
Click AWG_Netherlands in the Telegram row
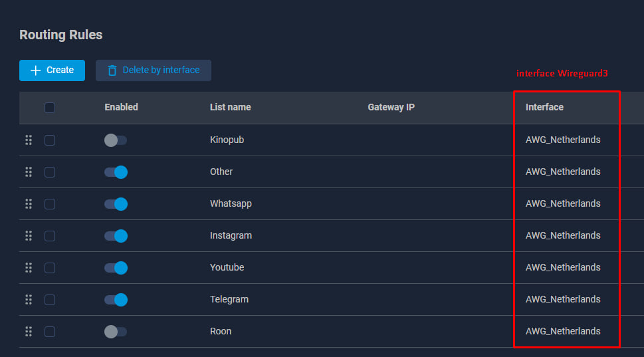coord(563,299)
